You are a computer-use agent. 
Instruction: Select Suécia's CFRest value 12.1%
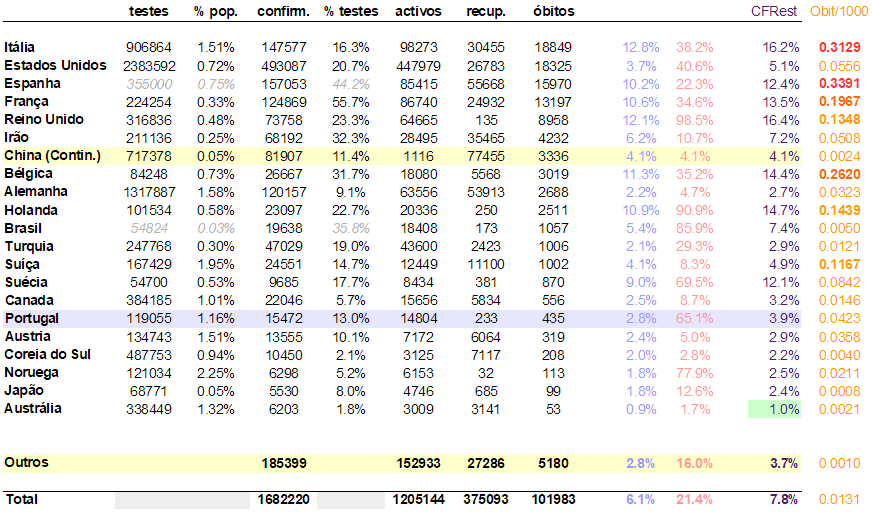pos(781,282)
